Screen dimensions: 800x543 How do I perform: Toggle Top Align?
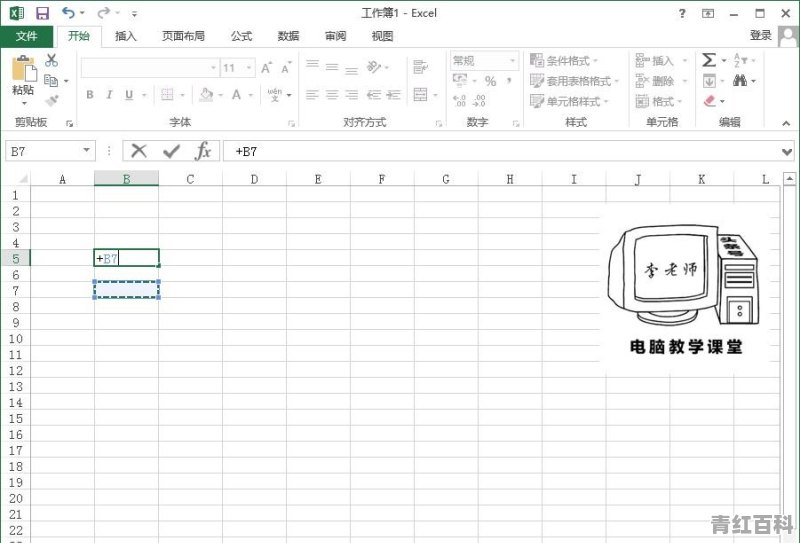pos(312,65)
